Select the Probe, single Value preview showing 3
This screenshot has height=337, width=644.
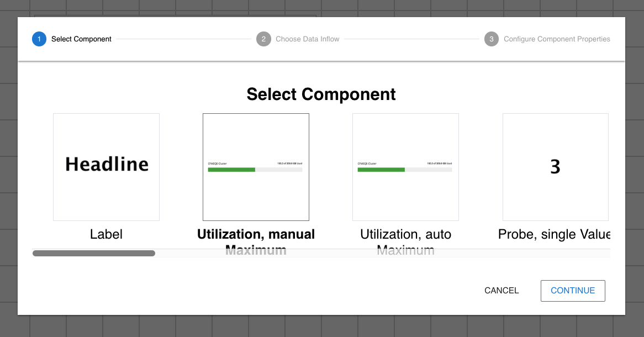click(x=555, y=167)
